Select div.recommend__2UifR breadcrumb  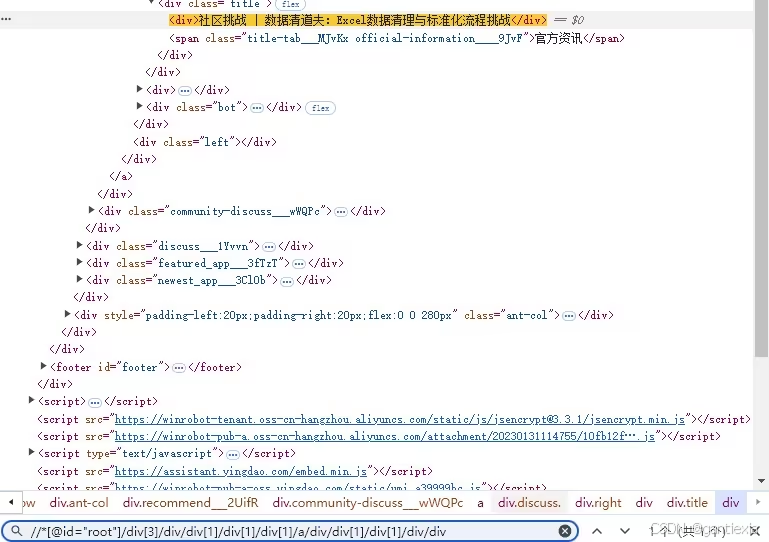(190, 503)
